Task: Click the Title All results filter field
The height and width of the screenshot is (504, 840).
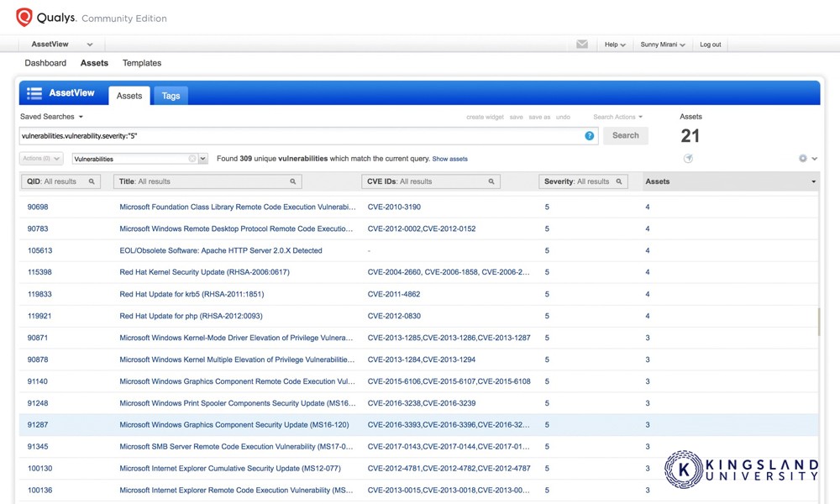Action: [x=207, y=181]
